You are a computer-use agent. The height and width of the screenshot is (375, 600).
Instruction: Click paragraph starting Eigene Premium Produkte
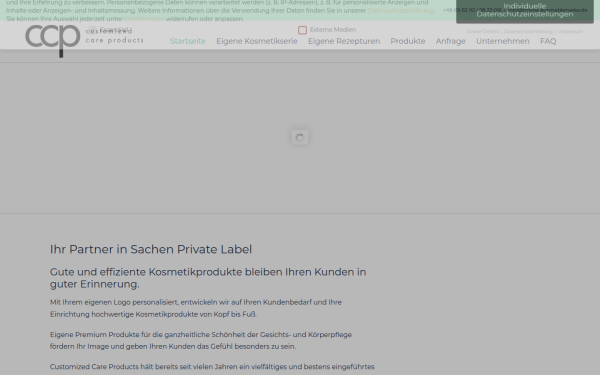pos(201,340)
